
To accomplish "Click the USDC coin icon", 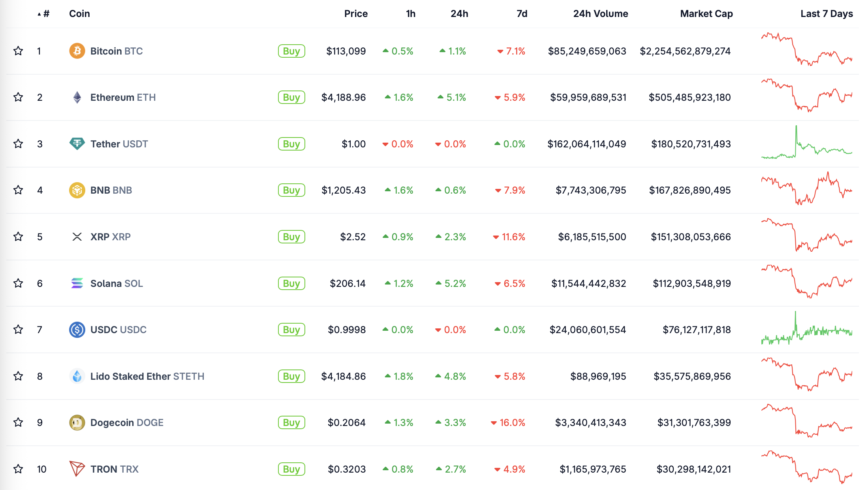I will pyautogui.click(x=77, y=330).
